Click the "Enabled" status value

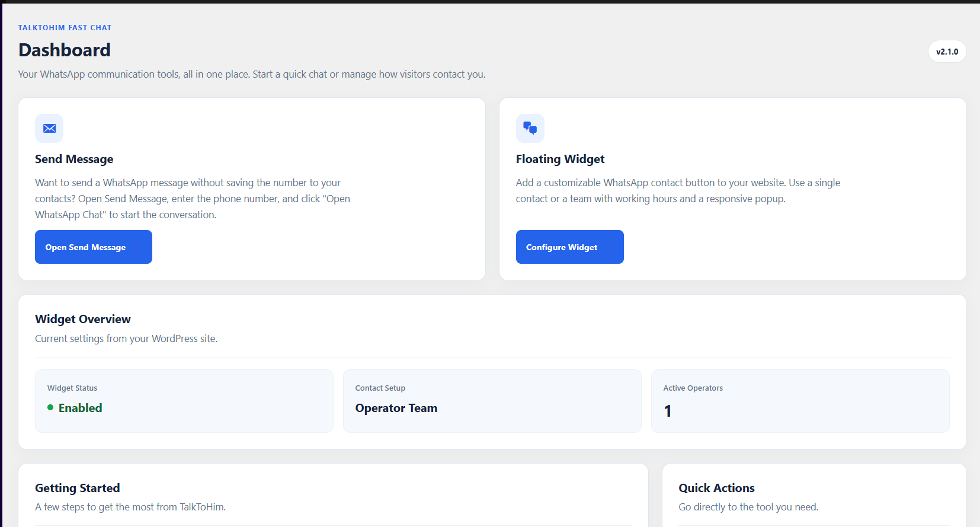point(81,408)
